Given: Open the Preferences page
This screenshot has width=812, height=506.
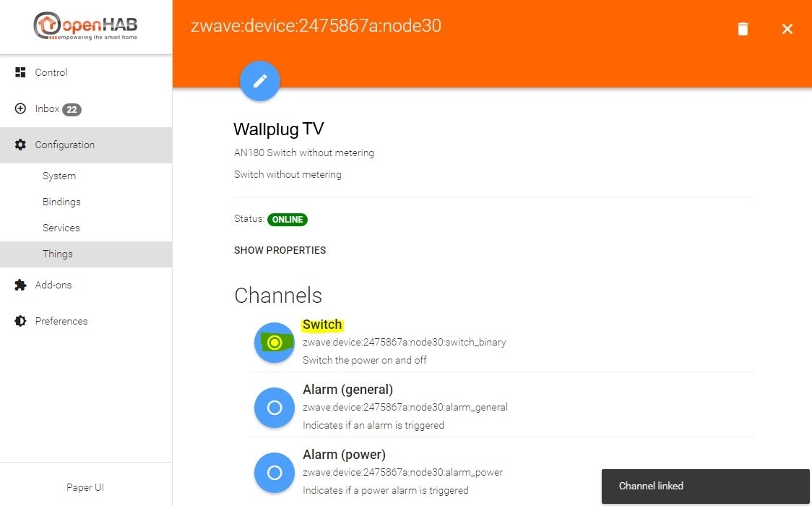Looking at the screenshot, I should [x=86, y=321].
